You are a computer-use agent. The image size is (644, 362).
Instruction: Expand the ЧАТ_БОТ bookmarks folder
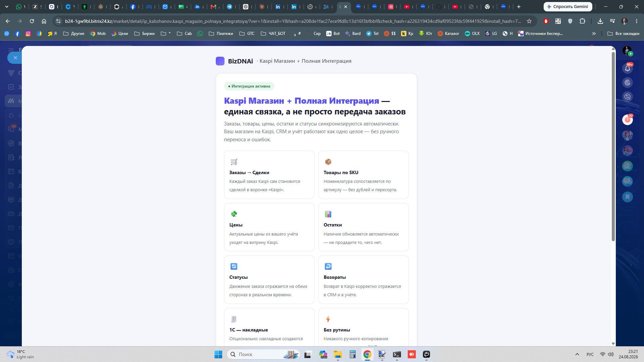[273, 34]
